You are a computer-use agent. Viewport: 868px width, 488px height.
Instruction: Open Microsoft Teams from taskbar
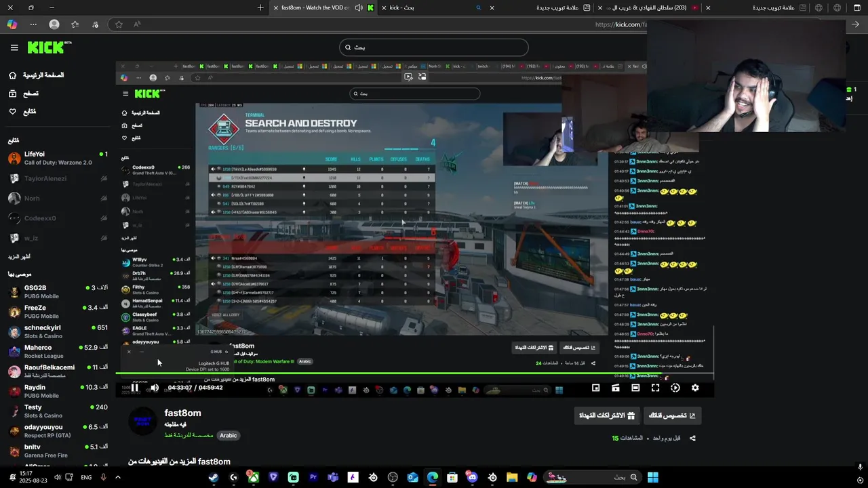point(333,477)
